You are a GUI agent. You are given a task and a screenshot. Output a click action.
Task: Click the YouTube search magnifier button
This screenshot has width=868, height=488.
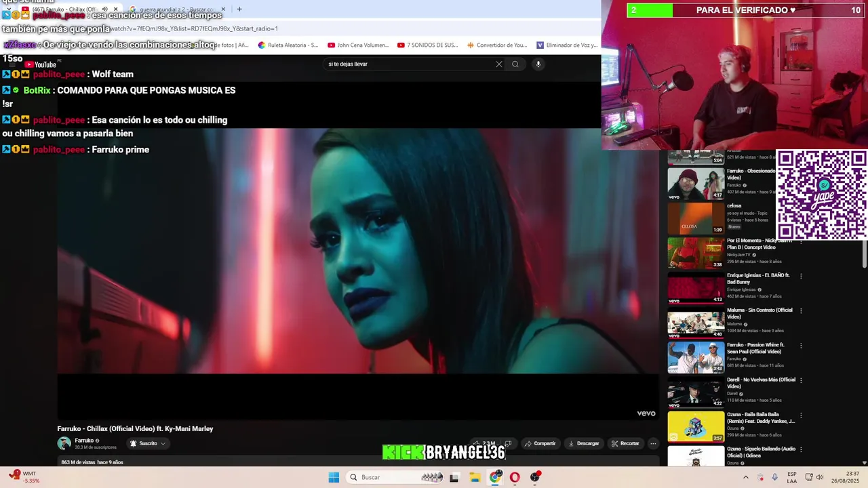pyautogui.click(x=515, y=64)
